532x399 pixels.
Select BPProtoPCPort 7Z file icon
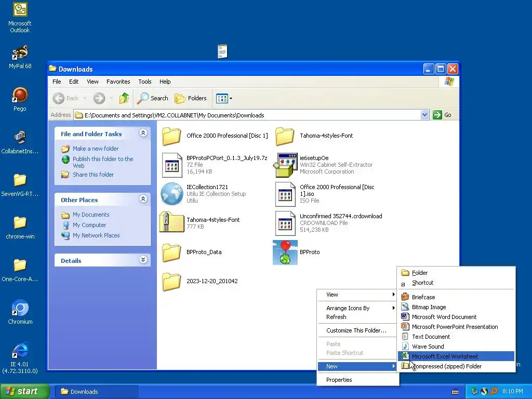171,165
